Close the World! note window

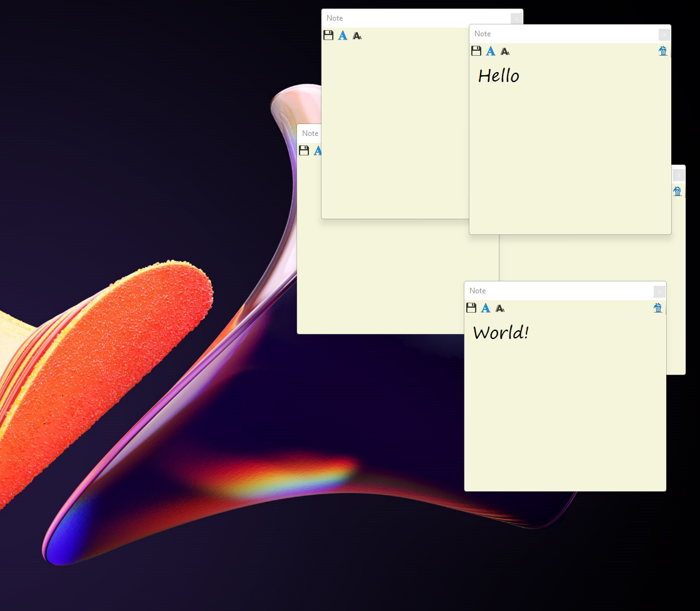click(x=659, y=291)
